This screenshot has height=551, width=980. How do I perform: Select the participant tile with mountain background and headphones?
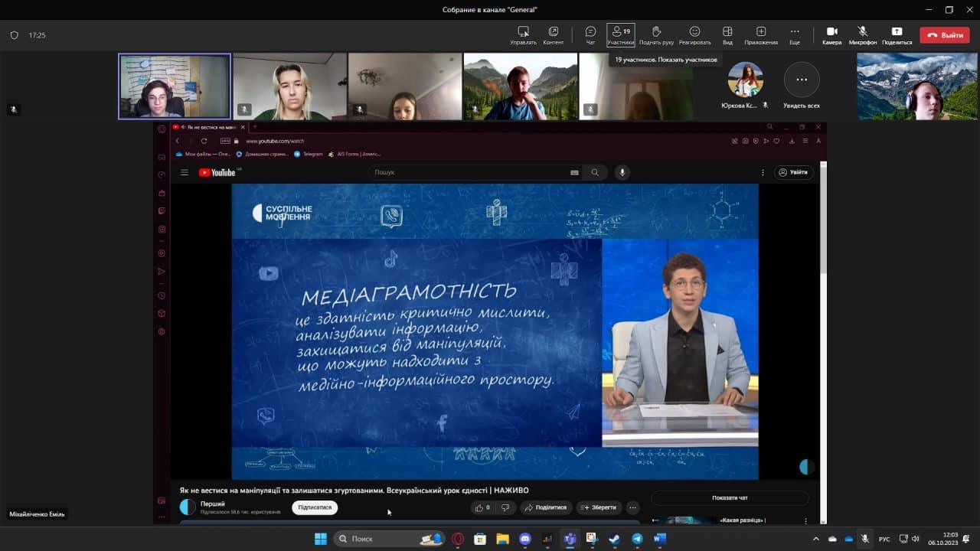pyautogui.click(x=917, y=86)
